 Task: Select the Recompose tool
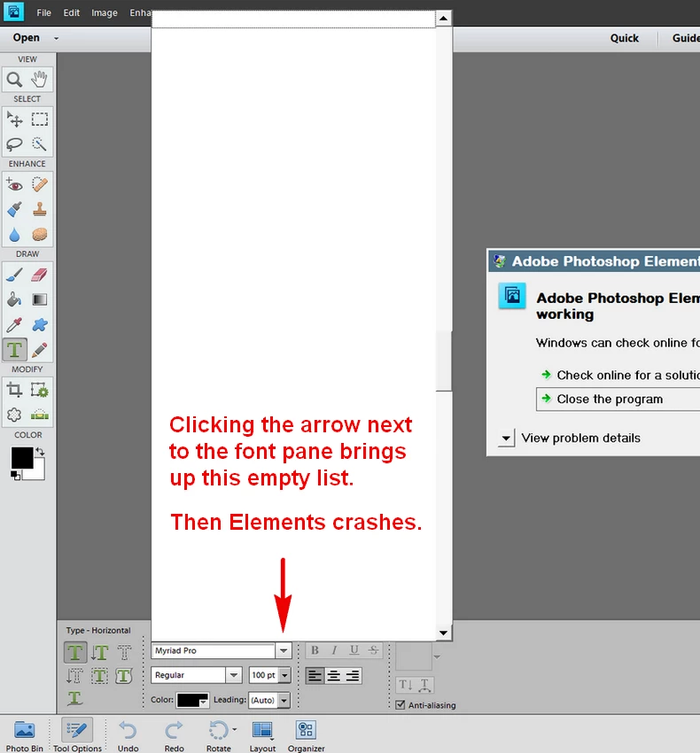pyautogui.click(x=39, y=390)
